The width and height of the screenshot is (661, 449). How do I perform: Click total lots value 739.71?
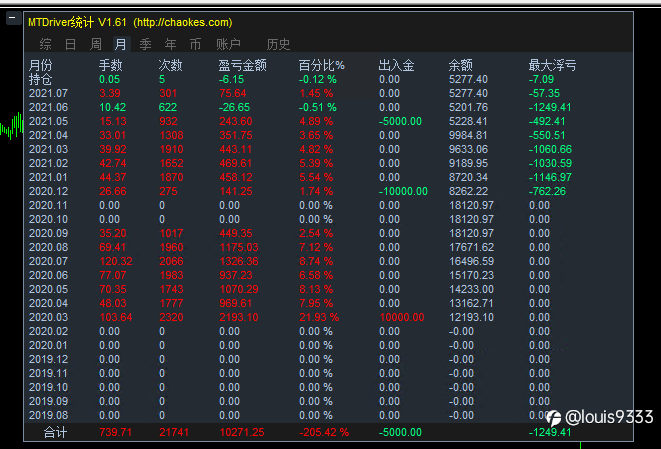(x=116, y=432)
